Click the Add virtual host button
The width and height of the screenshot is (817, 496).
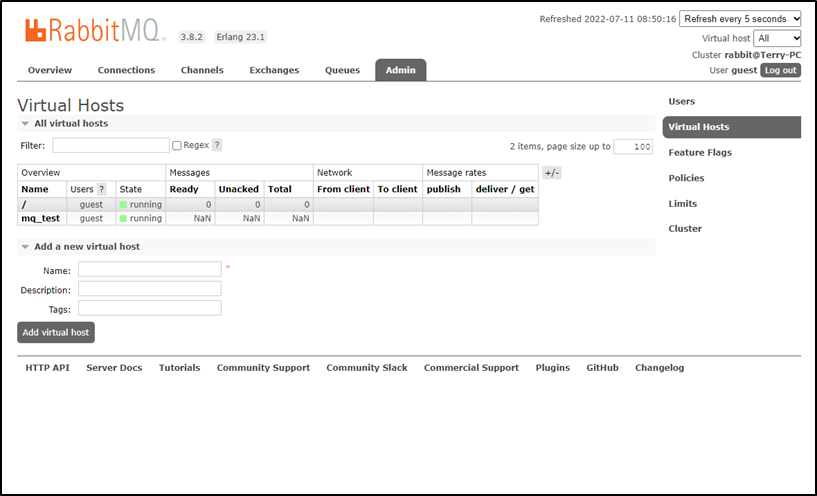coord(56,332)
